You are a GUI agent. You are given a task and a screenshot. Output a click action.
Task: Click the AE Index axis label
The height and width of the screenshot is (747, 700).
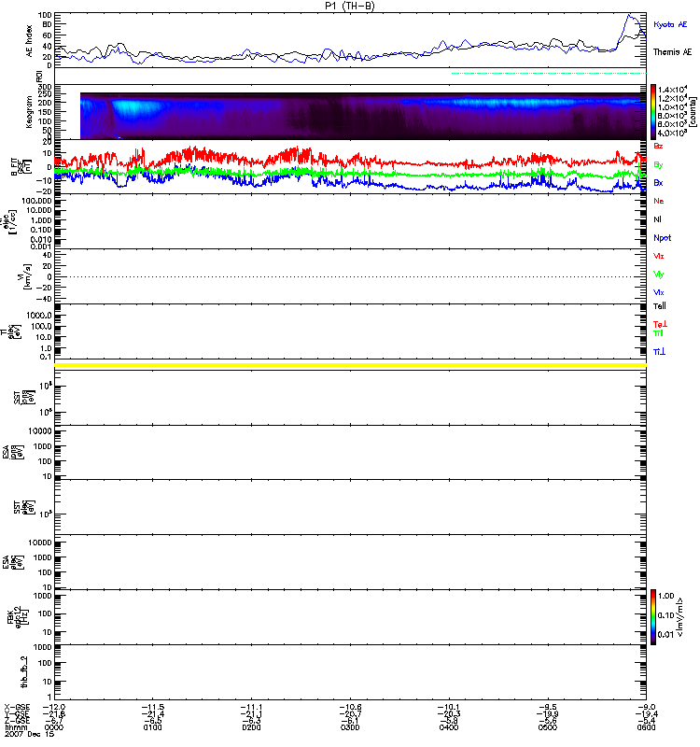point(30,41)
